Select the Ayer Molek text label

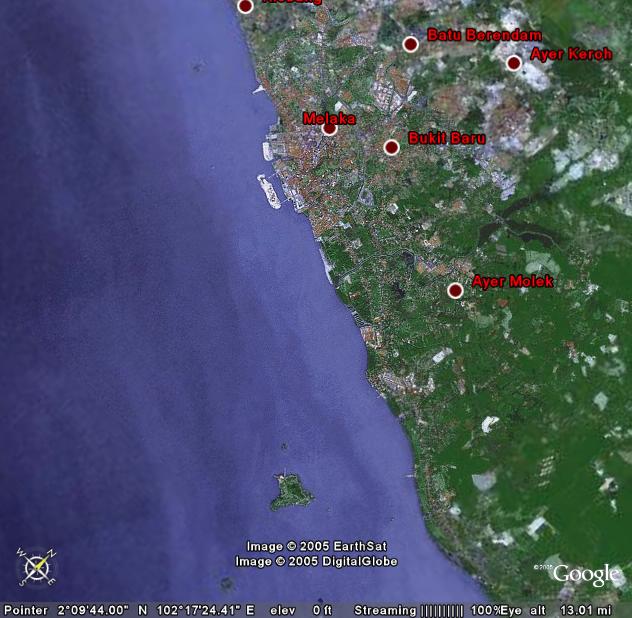pos(512,282)
